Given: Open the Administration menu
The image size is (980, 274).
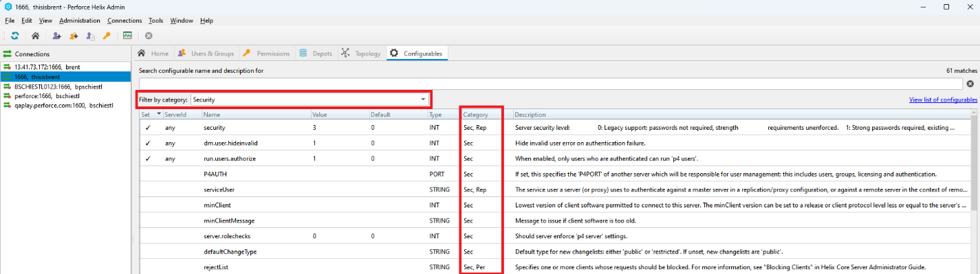Looking at the screenshot, I should point(80,21).
